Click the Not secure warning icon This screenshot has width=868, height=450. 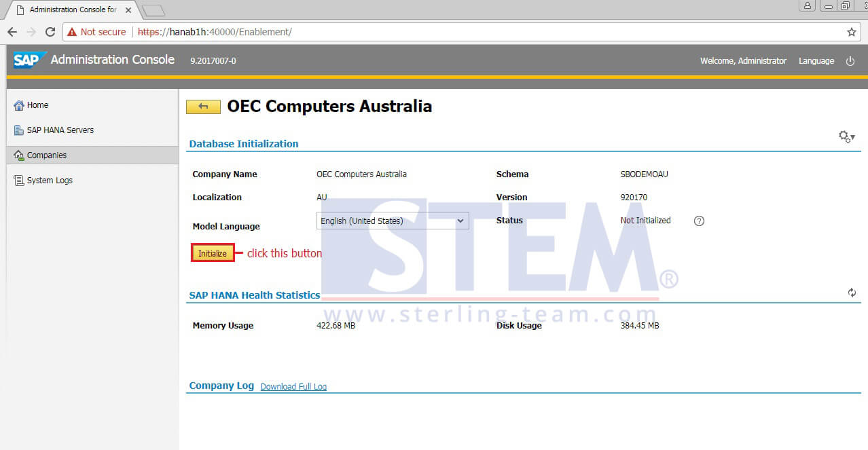tap(72, 32)
